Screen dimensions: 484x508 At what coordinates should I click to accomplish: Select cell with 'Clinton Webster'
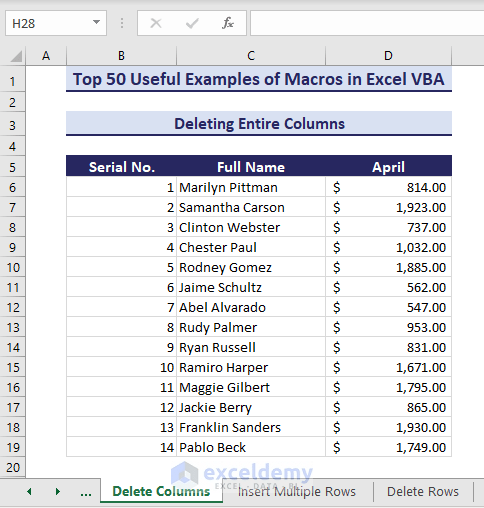click(x=251, y=227)
